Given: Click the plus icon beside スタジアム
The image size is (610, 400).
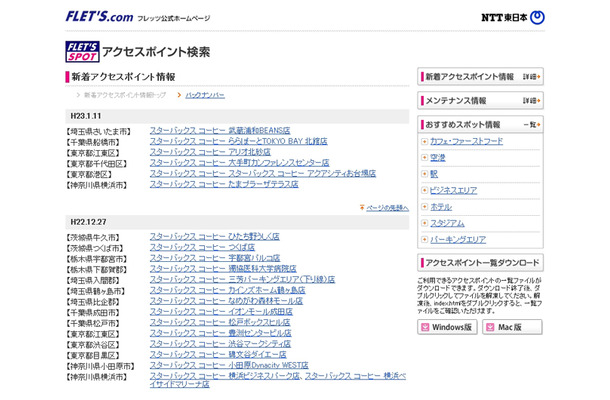Looking at the screenshot, I should [424, 223].
